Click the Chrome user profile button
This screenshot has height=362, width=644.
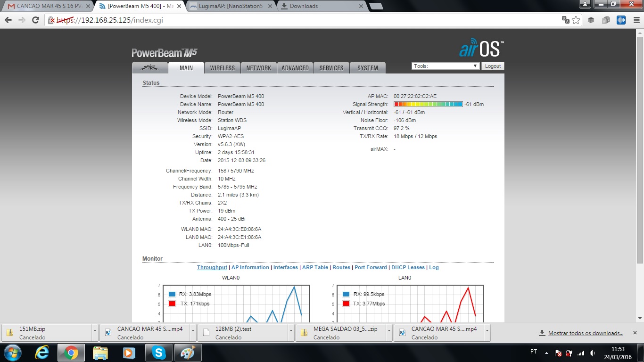click(585, 4)
